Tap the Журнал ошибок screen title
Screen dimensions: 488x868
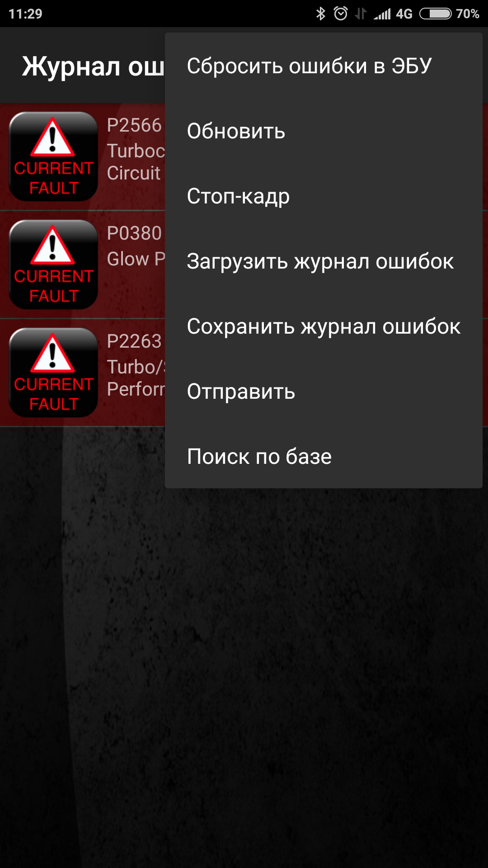[93, 67]
